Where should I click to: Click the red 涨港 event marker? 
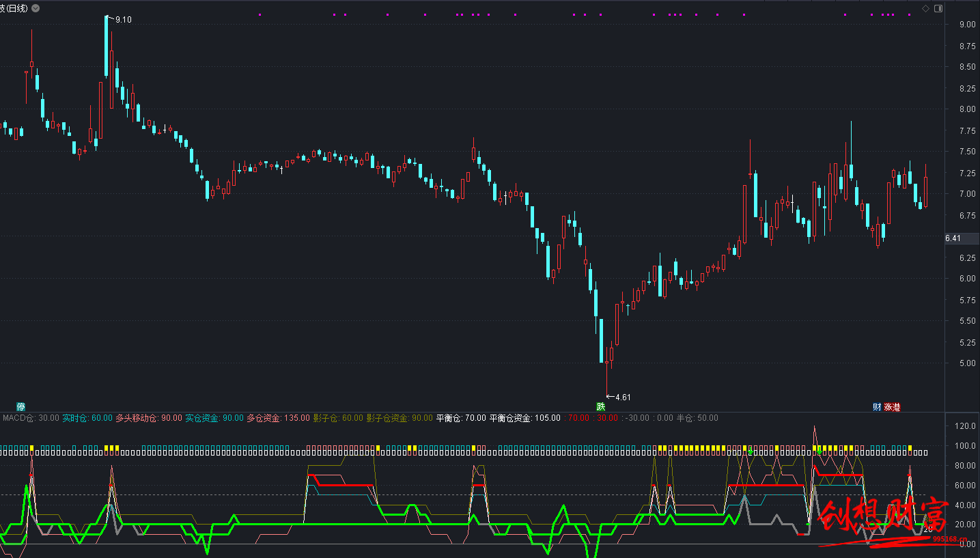coord(893,406)
